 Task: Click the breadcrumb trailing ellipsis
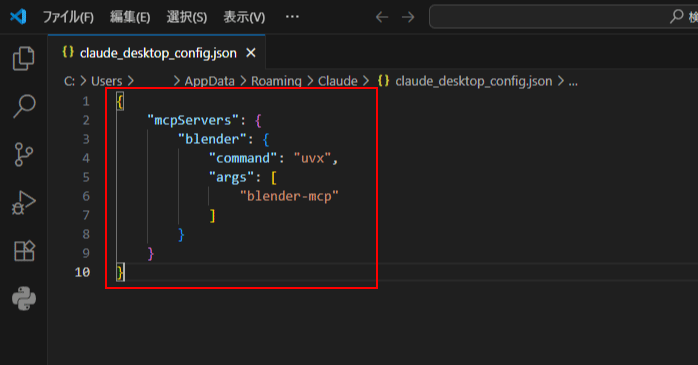click(x=573, y=82)
